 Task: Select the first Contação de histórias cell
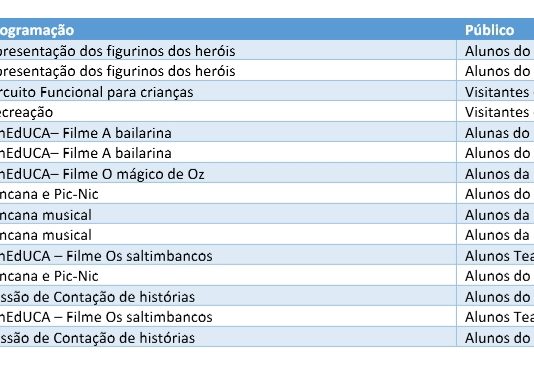[x=228, y=296]
